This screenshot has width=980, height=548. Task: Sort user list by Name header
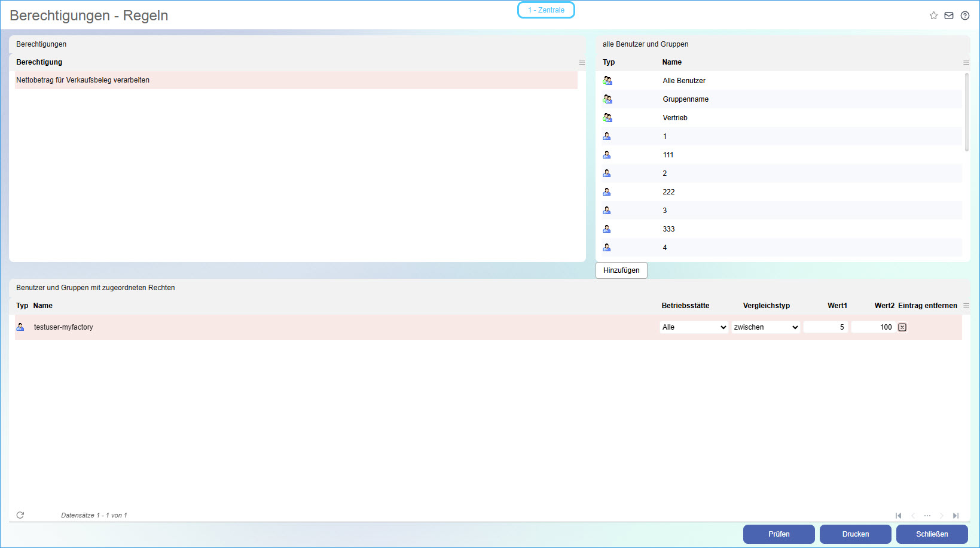coord(672,62)
